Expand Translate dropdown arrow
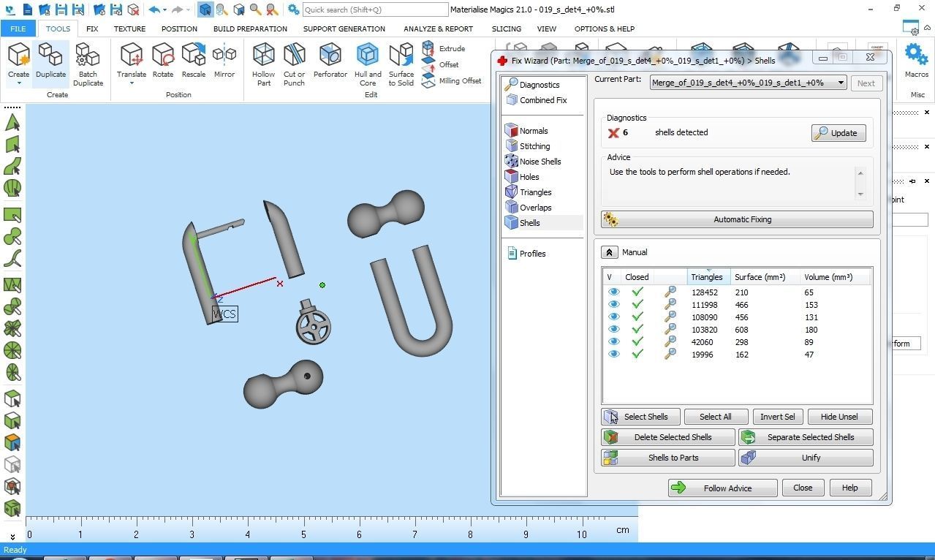Image resolution: width=935 pixels, height=560 pixels. click(x=132, y=83)
